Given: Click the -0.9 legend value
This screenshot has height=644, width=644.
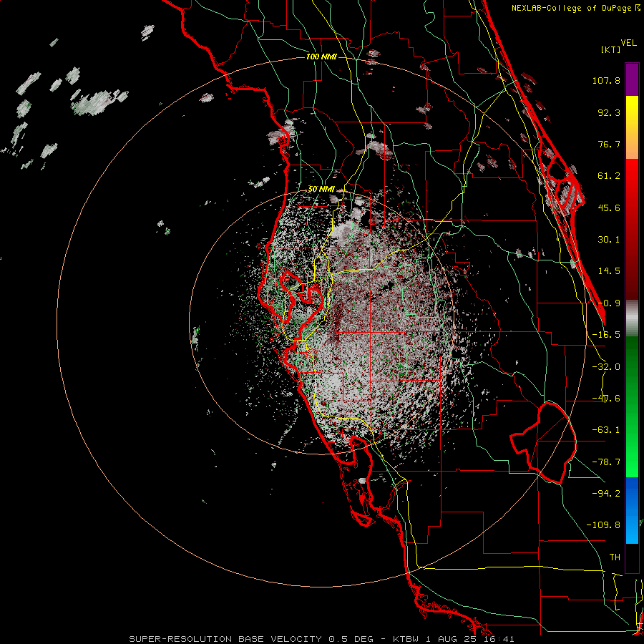Looking at the screenshot, I should (x=609, y=303).
